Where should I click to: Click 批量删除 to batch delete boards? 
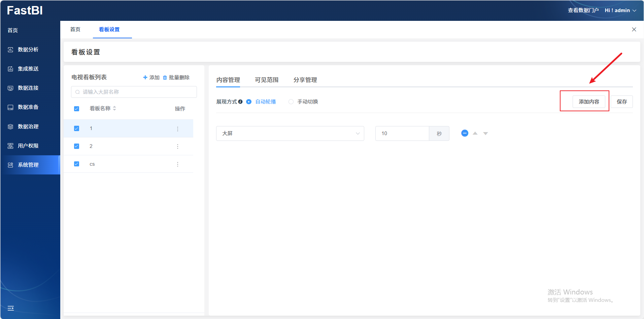point(176,78)
